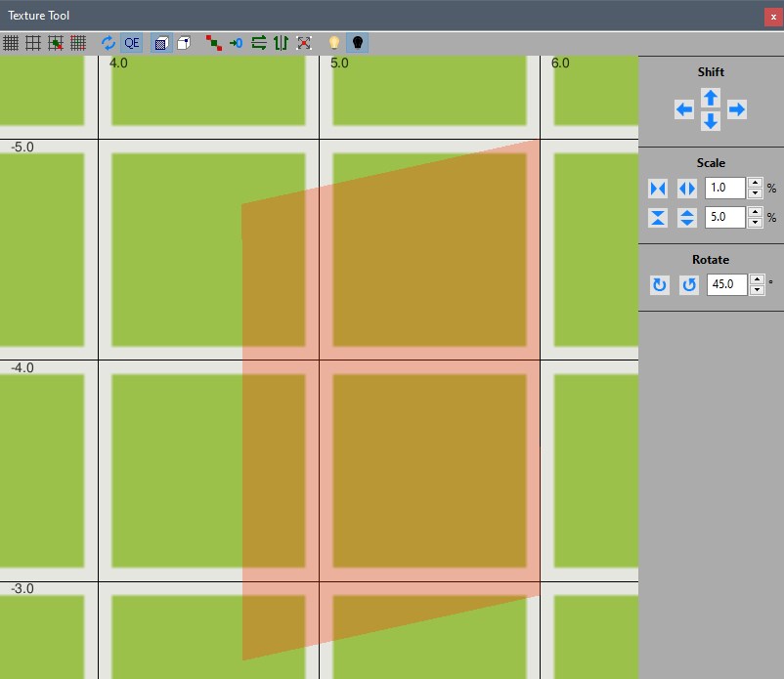The height and width of the screenshot is (679, 784).
Task: Click the white cube vertex icon
Action: 184,43
